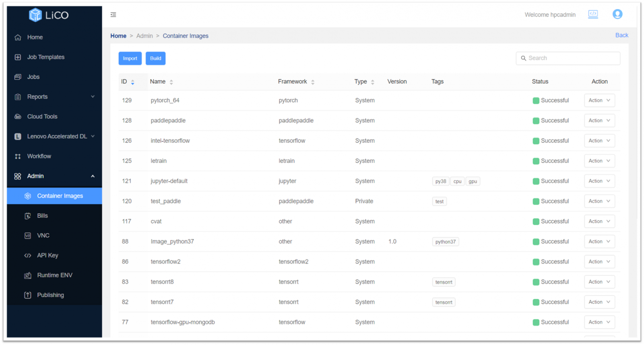Click into the Search input field

click(x=572, y=58)
